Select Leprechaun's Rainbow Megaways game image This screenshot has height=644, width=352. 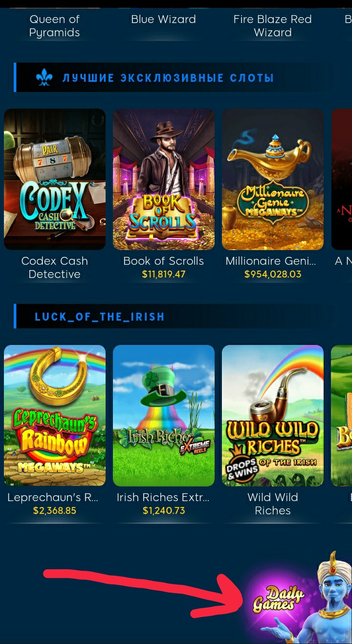[55, 415]
